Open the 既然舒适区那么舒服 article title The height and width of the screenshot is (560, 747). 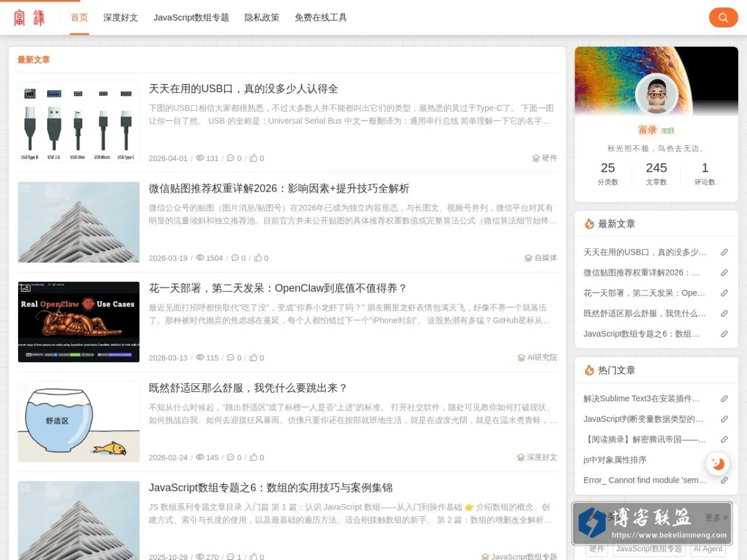click(x=248, y=388)
